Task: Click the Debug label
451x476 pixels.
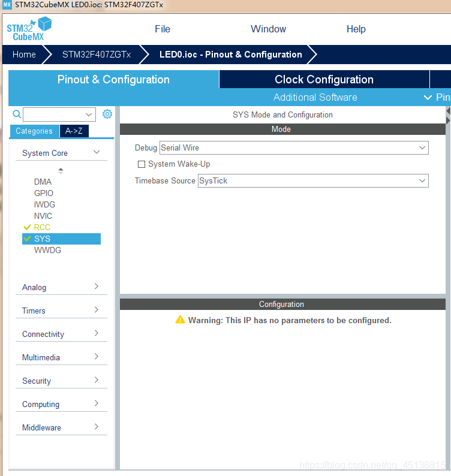Action: pyautogui.click(x=146, y=148)
